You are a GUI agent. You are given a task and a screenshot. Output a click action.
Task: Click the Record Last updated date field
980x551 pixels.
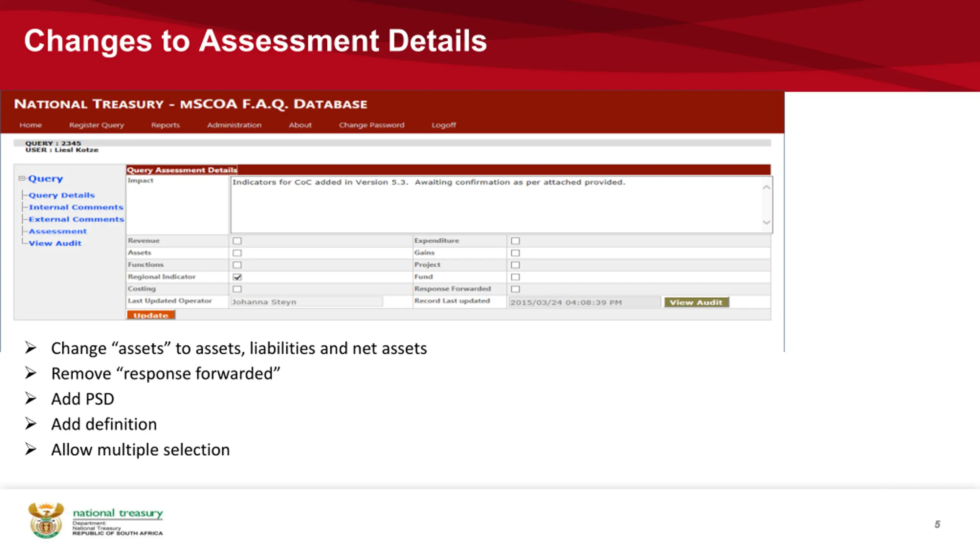click(584, 302)
